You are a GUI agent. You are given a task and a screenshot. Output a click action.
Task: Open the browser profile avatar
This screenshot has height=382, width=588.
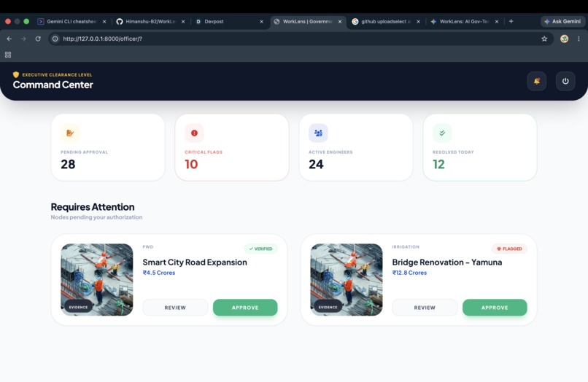click(x=564, y=39)
